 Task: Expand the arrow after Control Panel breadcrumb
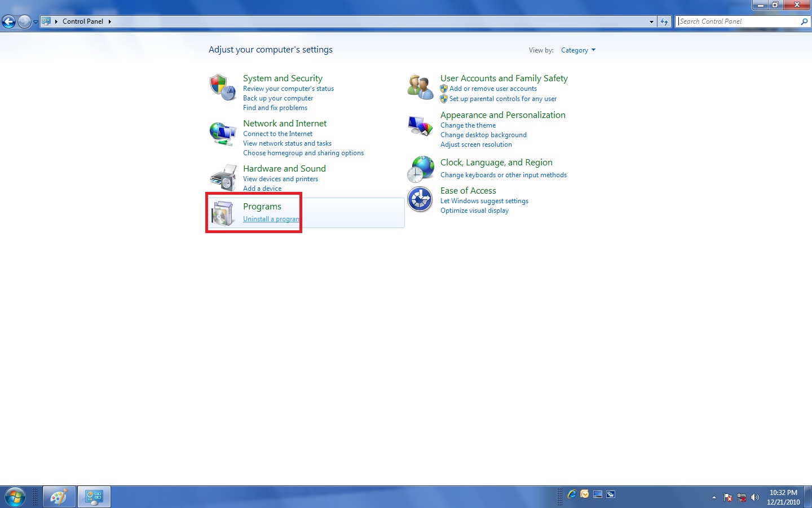(109, 21)
